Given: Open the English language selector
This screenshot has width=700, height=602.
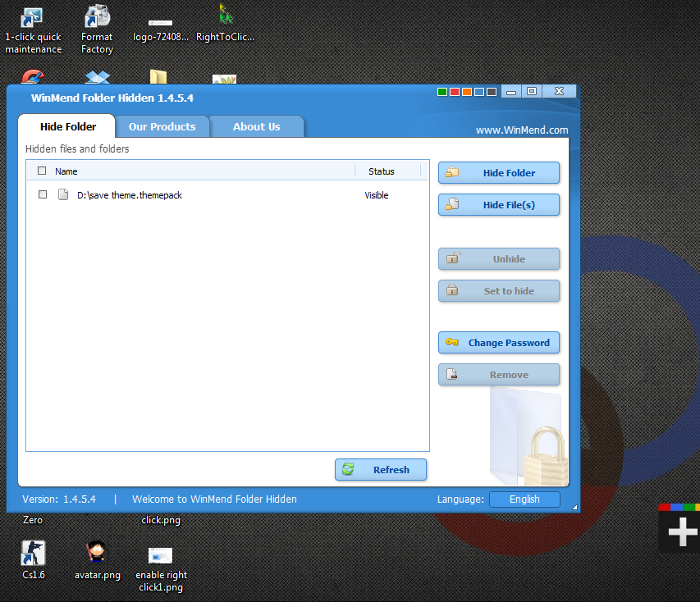Looking at the screenshot, I should click(x=524, y=499).
